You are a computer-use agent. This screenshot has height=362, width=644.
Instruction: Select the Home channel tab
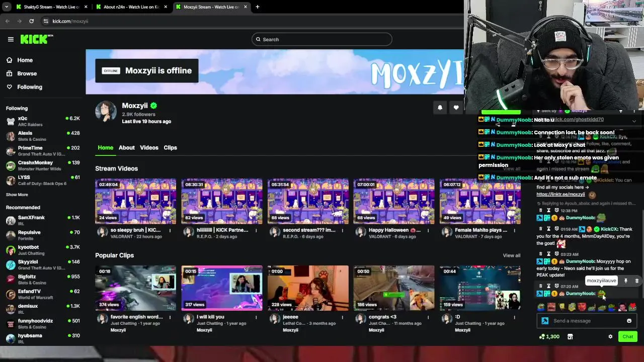click(105, 147)
